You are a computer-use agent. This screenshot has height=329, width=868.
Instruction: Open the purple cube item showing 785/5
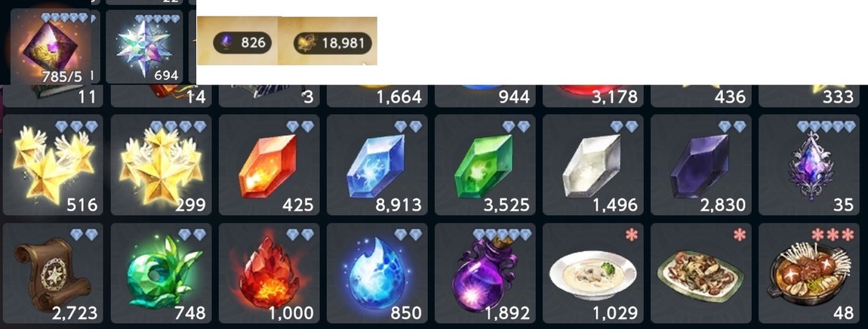tap(54, 48)
